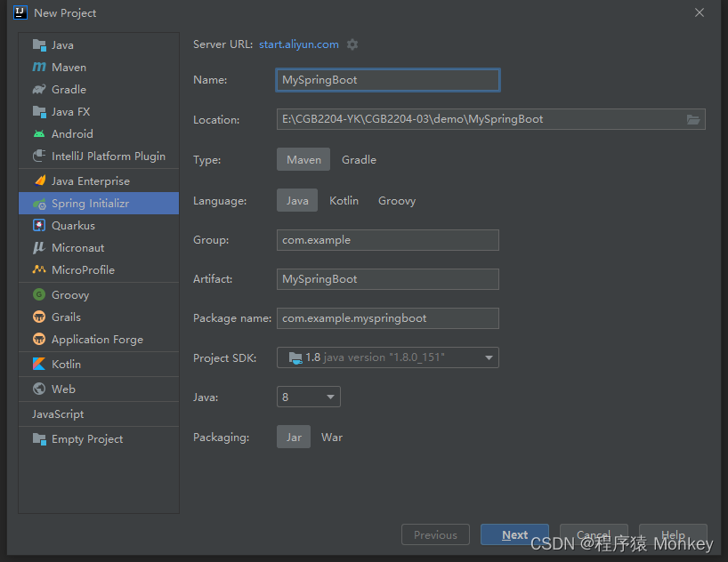Click the Java project type icon

click(39, 45)
